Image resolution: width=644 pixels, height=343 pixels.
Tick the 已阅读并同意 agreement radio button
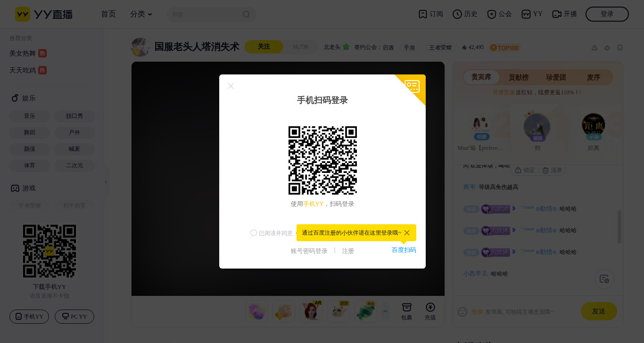click(254, 233)
